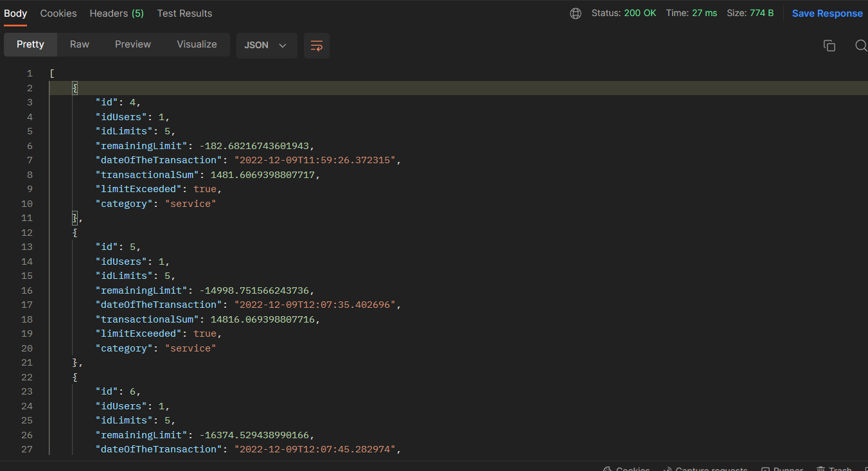The width and height of the screenshot is (868, 471).
Task: Open the Trash from the status bar
Action: [834, 468]
